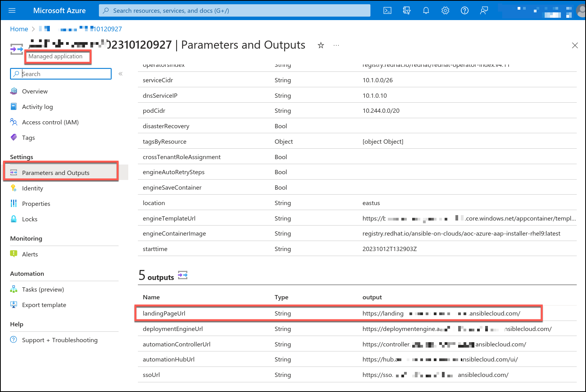
Task: Collapse the sidebar with the double chevron
Action: pyautogui.click(x=120, y=73)
